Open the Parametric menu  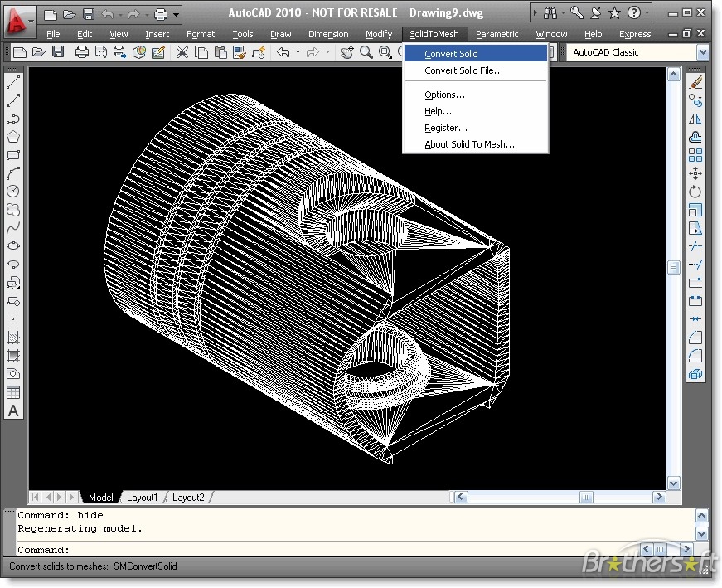(497, 34)
